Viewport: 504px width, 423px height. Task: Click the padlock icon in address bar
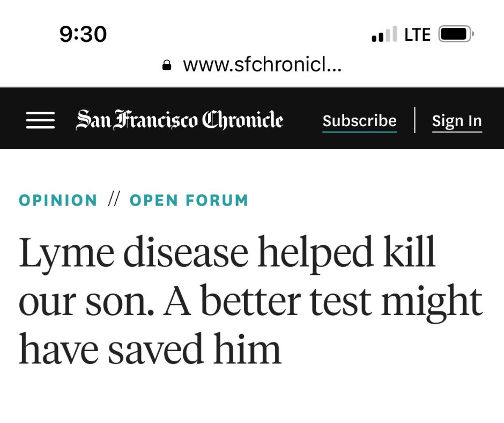coord(167,65)
